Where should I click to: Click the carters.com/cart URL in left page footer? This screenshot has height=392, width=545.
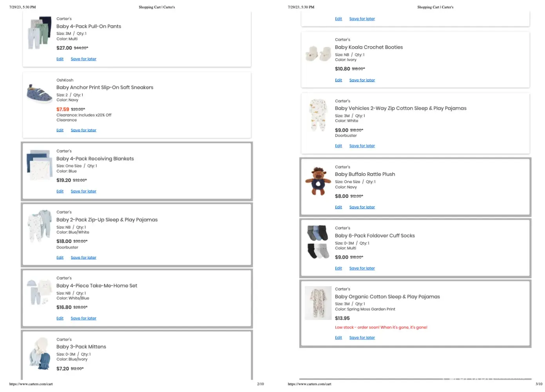pyautogui.click(x=31, y=384)
